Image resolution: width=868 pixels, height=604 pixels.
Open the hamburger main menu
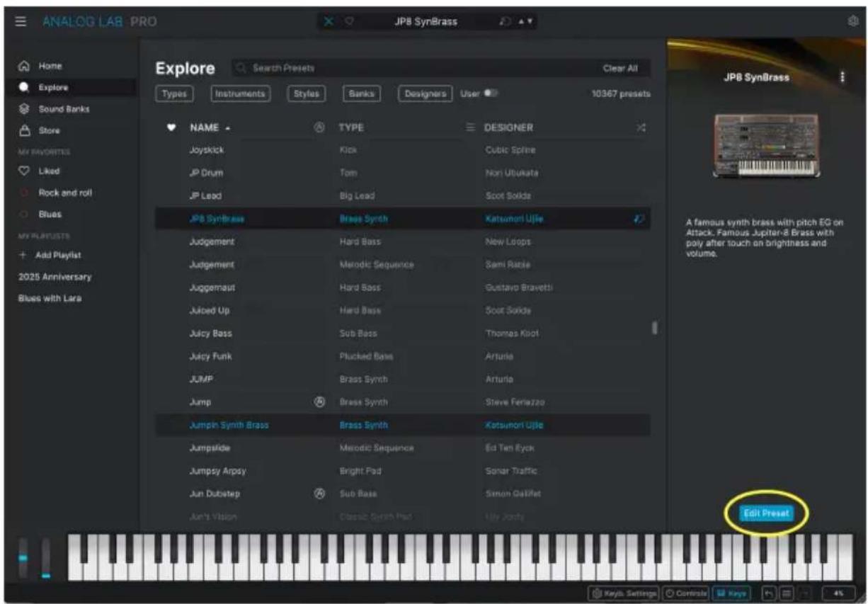tap(21, 22)
